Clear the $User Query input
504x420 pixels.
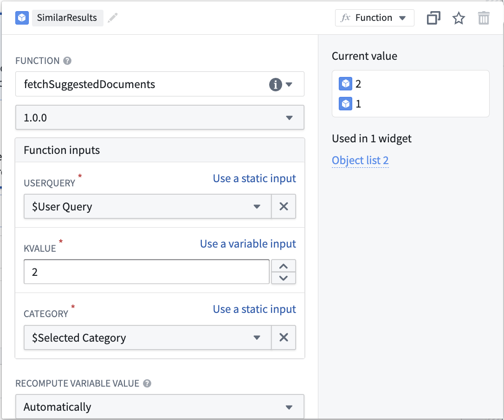(284, 206)
